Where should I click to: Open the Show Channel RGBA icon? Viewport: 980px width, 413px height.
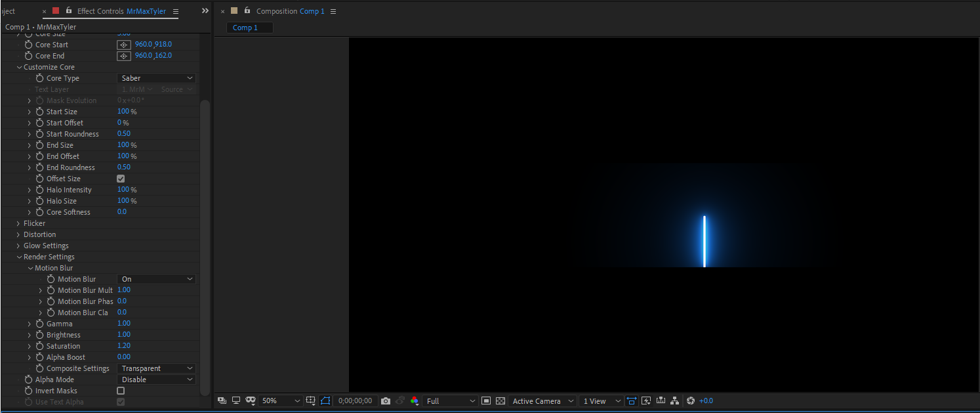tap(414, 401)
